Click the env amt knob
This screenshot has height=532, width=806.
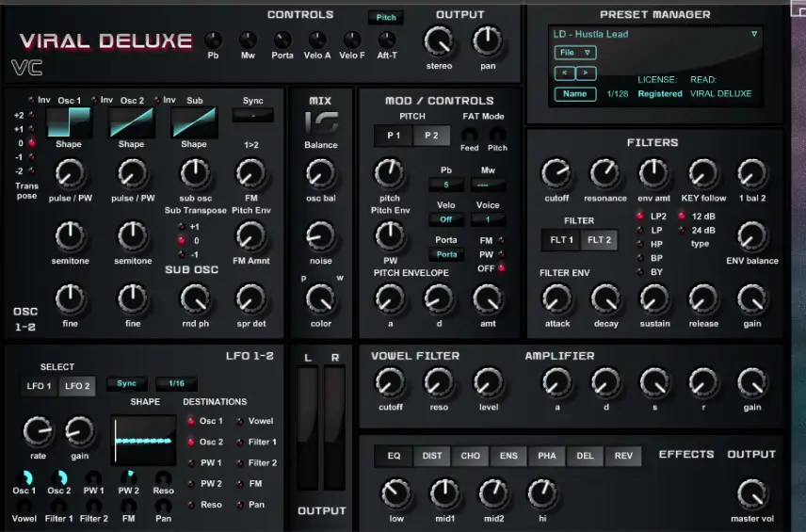[x=653, y=174]
